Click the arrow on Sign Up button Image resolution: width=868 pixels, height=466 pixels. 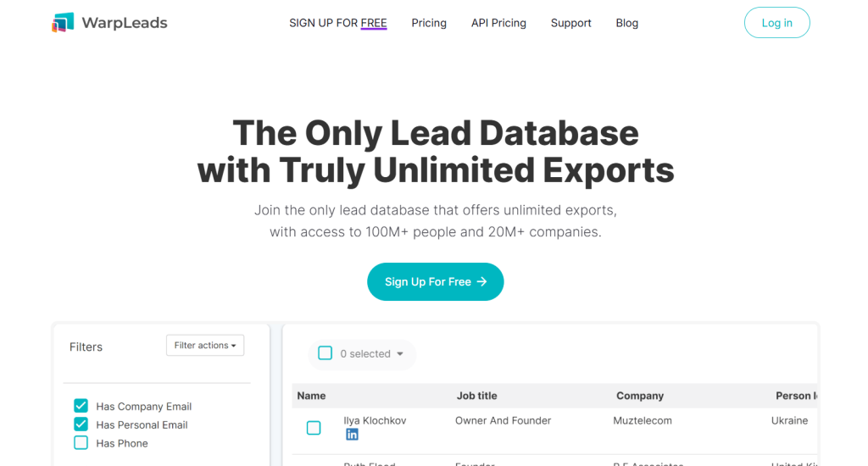tap(482, 282)
